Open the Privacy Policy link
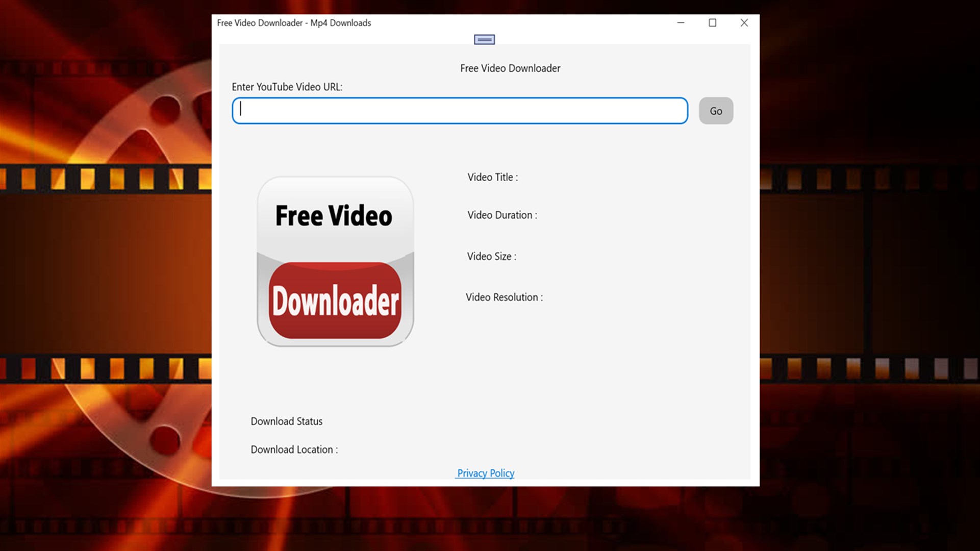The width and height of the screenshot is (980, 551). [x=485, y=473]
